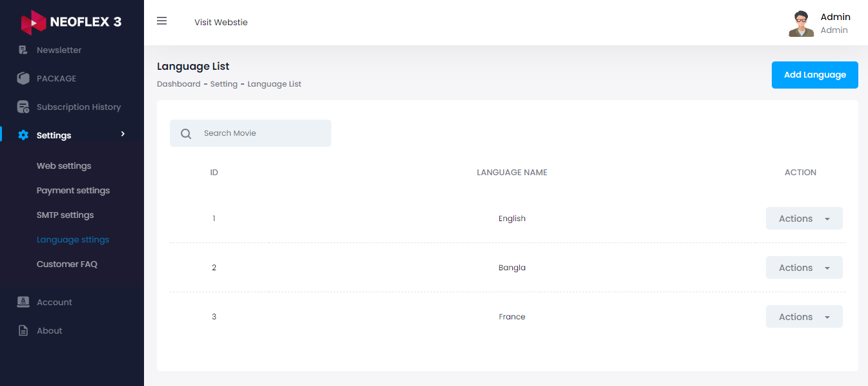868x386 pixels.
Task: Click the Settings gear icon in sidebar
Action: point(23,135)
